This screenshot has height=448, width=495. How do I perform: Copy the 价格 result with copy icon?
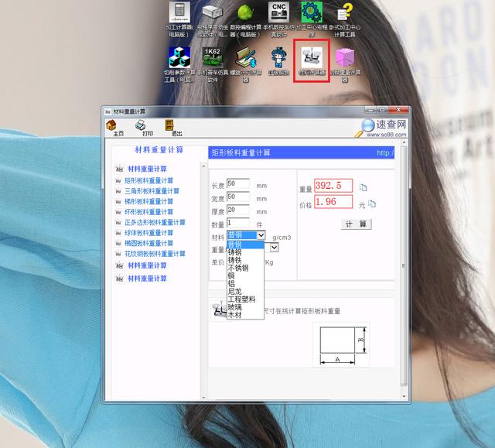372,203
